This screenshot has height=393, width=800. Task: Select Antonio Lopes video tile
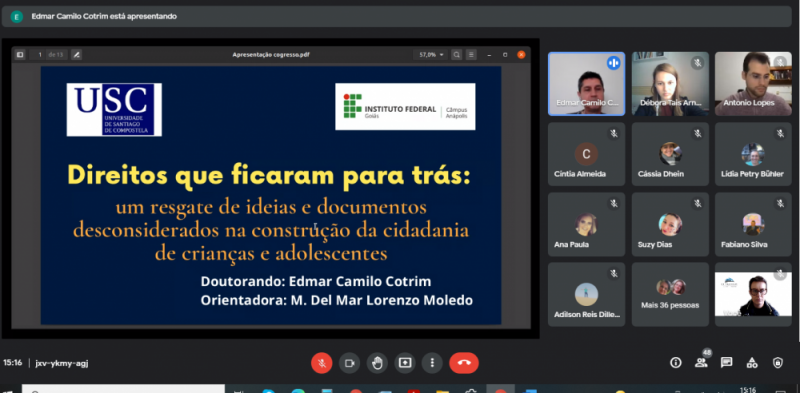[753, 84]
